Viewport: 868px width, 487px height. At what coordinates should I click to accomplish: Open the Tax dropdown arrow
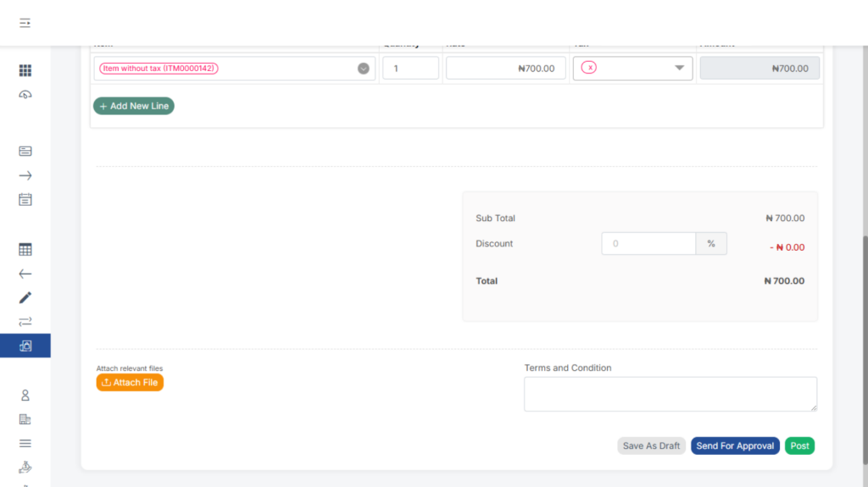pos(679,69)
